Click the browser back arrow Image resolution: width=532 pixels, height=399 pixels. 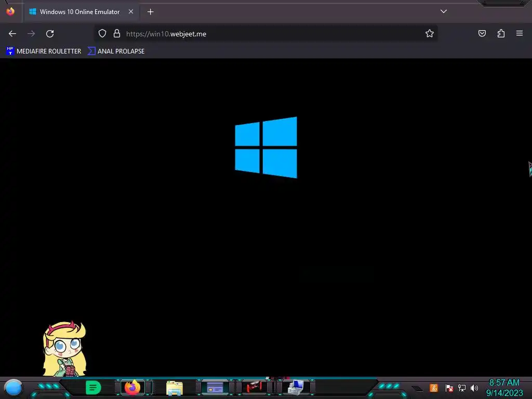[x=12, y=34]
